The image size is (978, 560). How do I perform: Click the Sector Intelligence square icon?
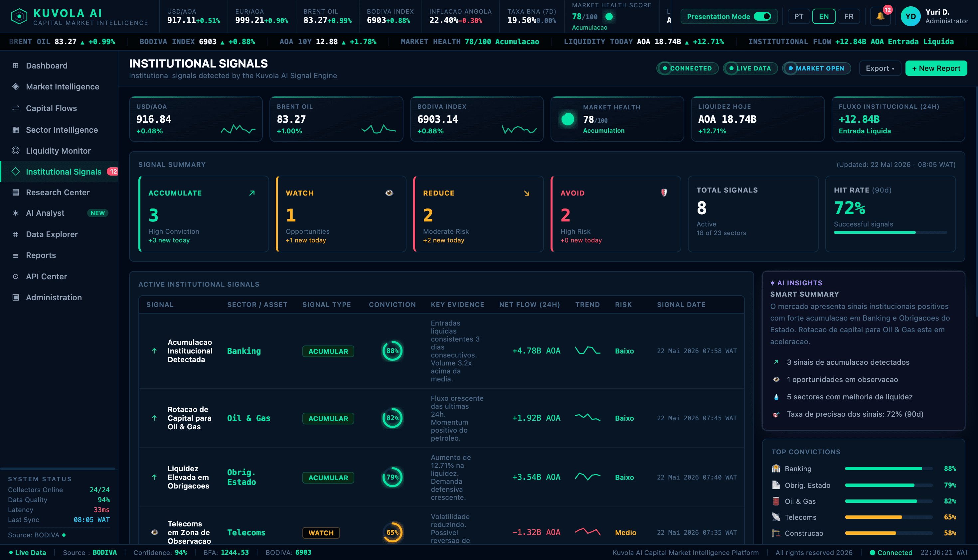point(15,130)
